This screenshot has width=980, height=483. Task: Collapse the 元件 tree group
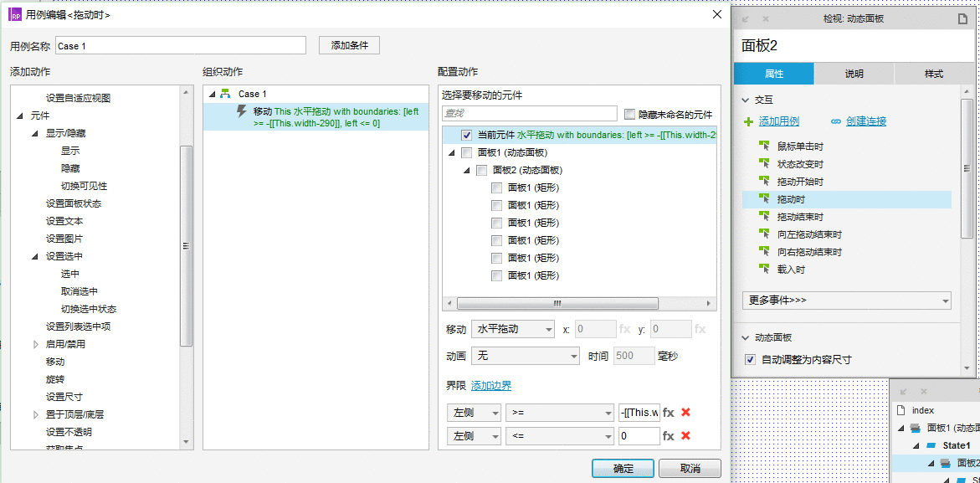click(19, 116)
